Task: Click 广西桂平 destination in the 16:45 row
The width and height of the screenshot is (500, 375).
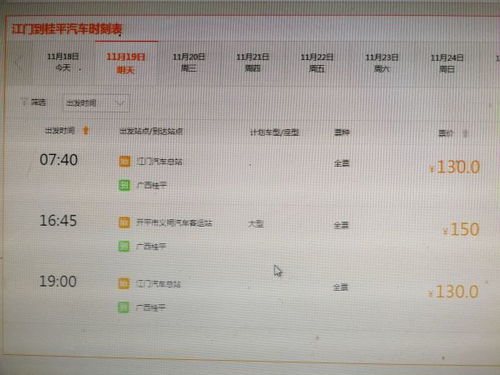Action: (x=151, y=247)
